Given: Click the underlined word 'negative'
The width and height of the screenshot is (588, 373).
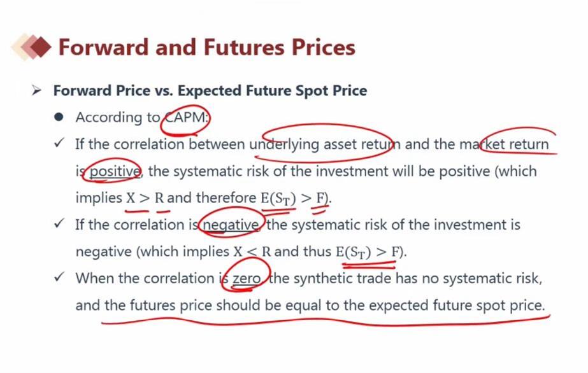Looking at the screenshot, I should 231,225.
